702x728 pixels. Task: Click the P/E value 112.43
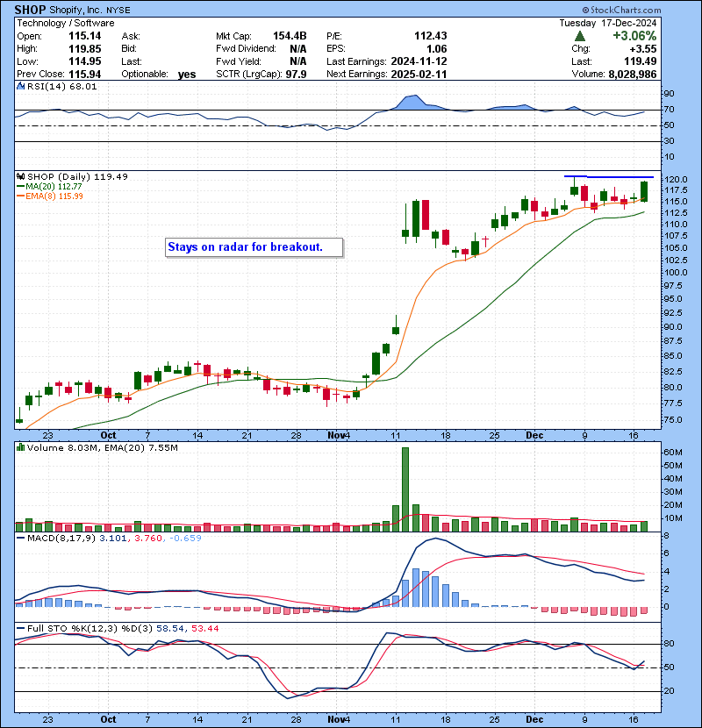(x=431, y=36)
